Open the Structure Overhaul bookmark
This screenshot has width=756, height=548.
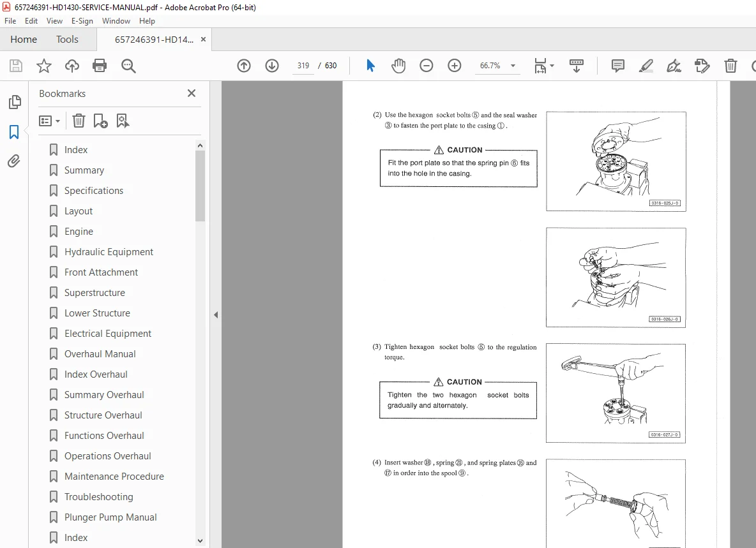(103, 415)
